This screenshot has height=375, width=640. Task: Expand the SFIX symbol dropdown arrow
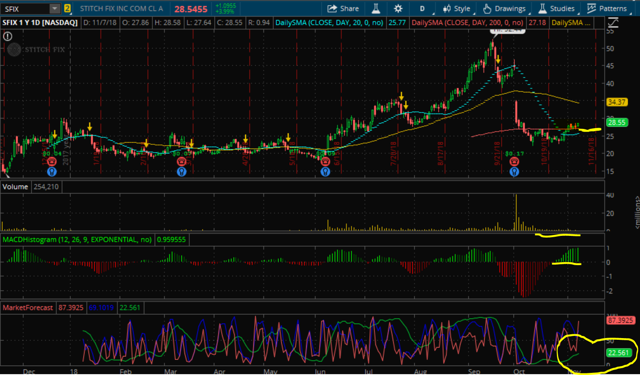coord(55,9)
